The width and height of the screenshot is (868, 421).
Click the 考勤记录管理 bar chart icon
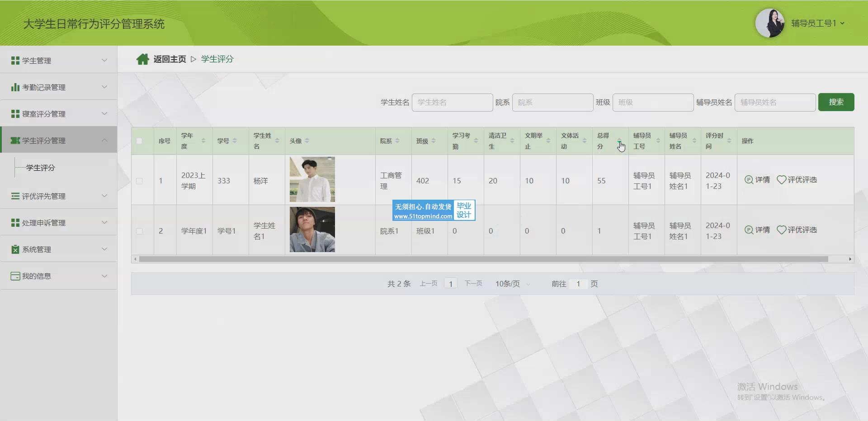click(x=15, y=87)
